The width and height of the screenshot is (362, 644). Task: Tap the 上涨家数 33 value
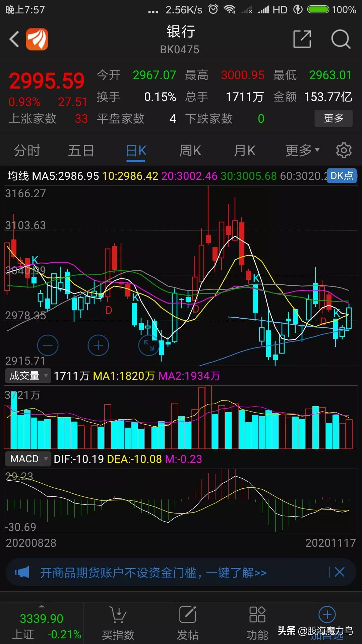(x=81, y=119)
